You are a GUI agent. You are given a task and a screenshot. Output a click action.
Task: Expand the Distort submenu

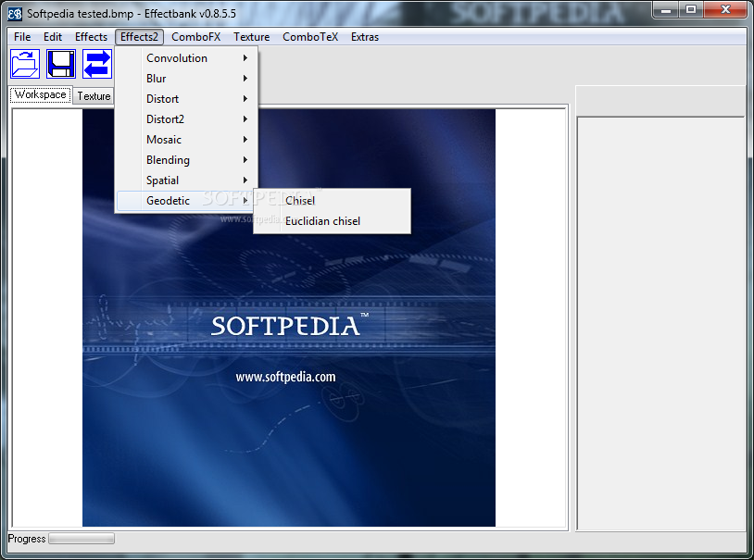(186, 99)
